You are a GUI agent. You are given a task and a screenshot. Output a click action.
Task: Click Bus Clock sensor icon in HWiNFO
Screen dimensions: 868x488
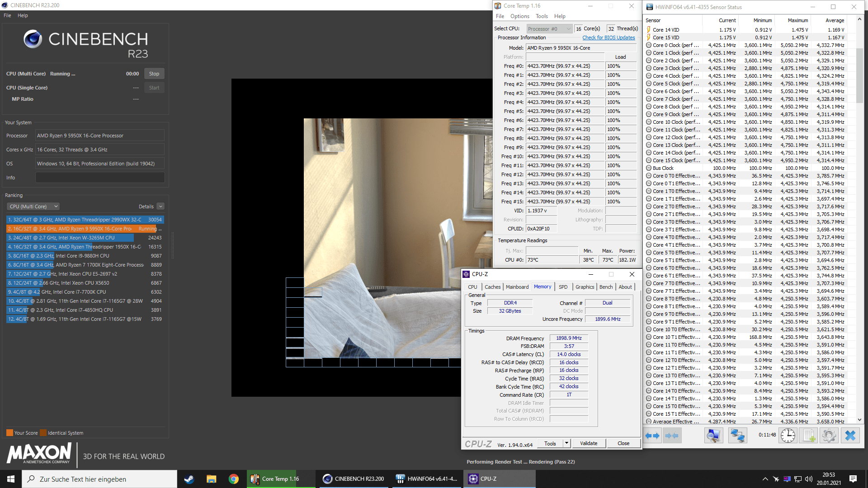[649, 168]
